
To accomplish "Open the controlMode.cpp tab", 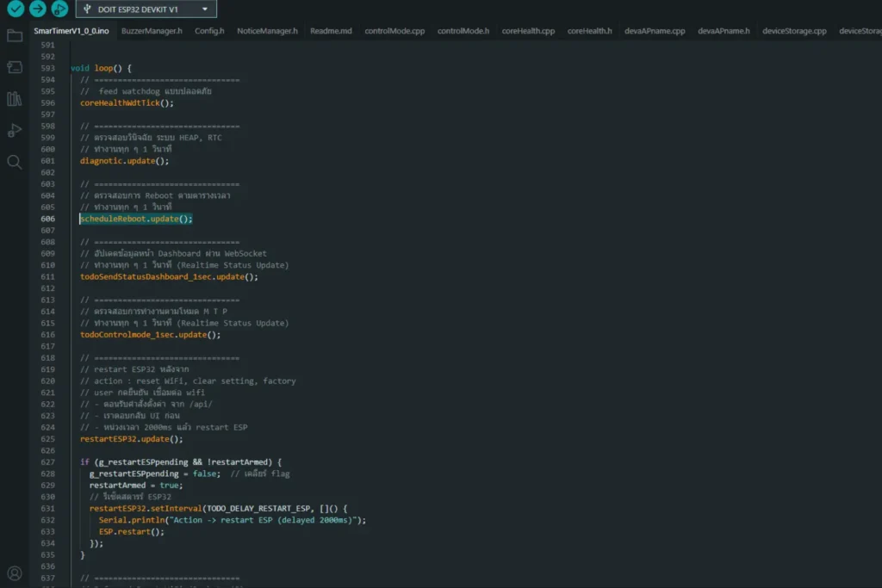I will (394, 31).
